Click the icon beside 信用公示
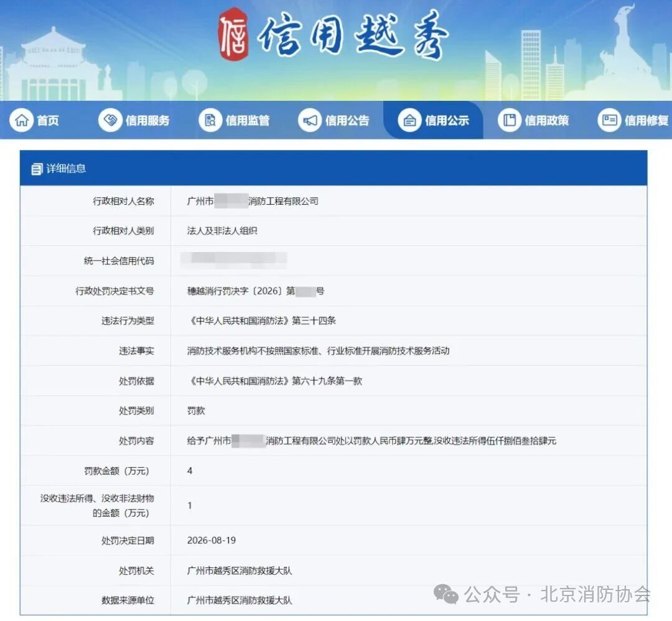Screen dimensions: 672x621 pyautogui.click(x=409, y=121)
